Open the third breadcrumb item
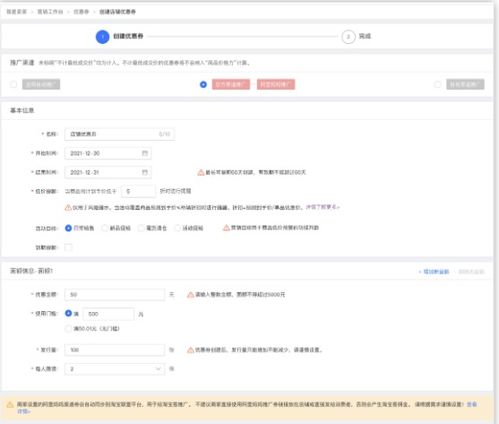The height and width of the screenshot is (424, 499). pos(81,12)
